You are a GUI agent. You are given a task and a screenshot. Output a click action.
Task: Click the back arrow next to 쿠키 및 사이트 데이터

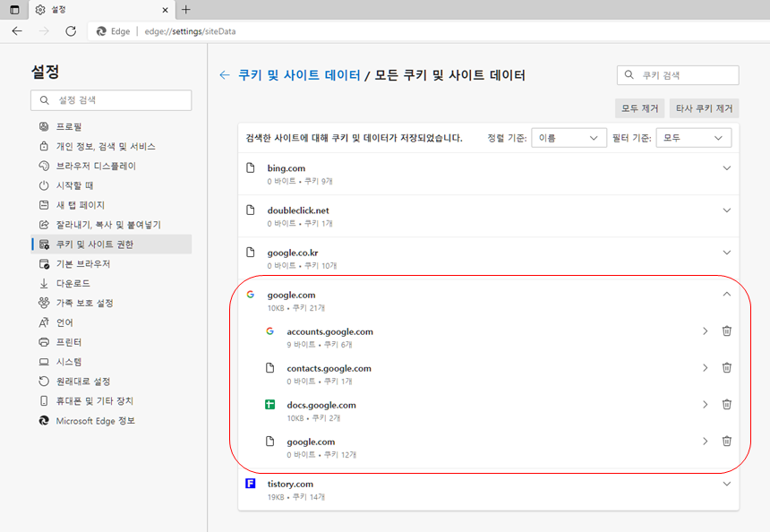click(225, 75)
